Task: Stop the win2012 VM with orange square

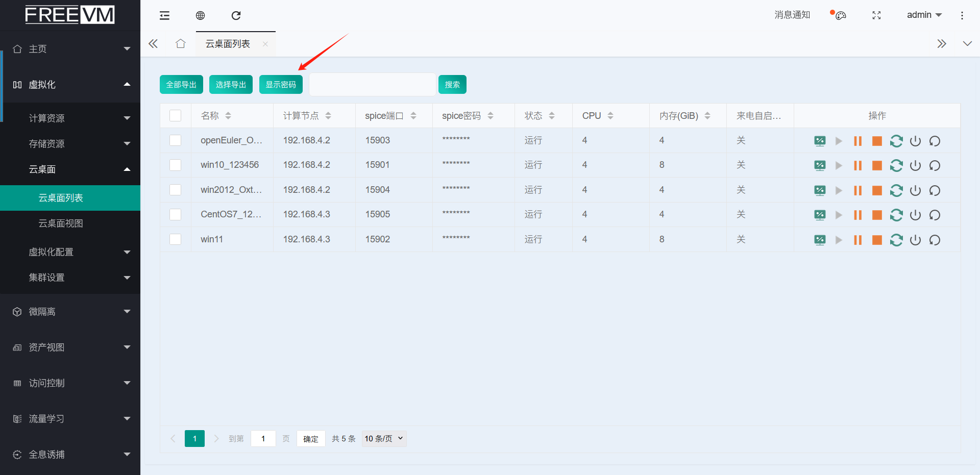Action: click(877, 191)
